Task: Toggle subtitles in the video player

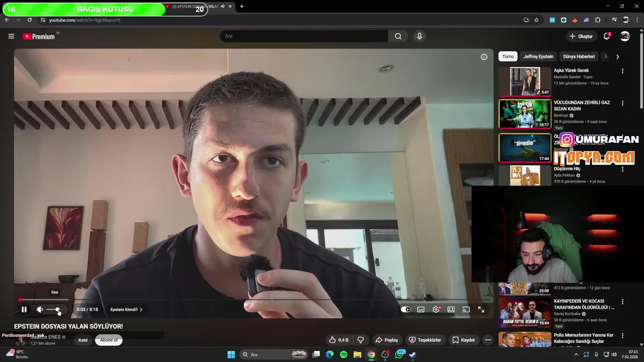Action: pyautogui.click(x=421, y=310)
